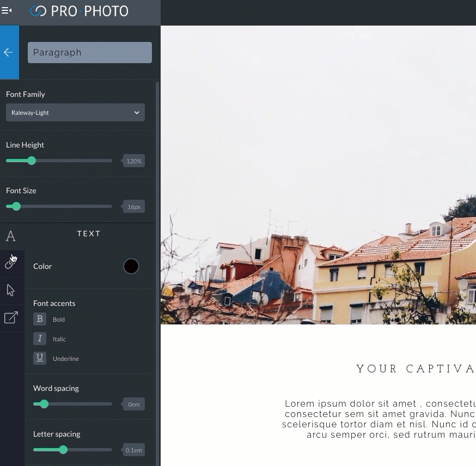Select the rooftop houses photo
The image size is (476, 466).
tap(318, 175)
